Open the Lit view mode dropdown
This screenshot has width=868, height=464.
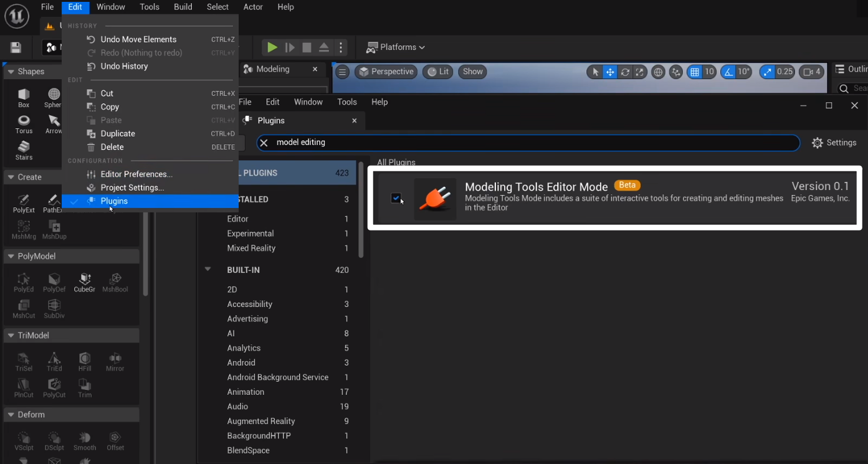(x=438, y=72)
